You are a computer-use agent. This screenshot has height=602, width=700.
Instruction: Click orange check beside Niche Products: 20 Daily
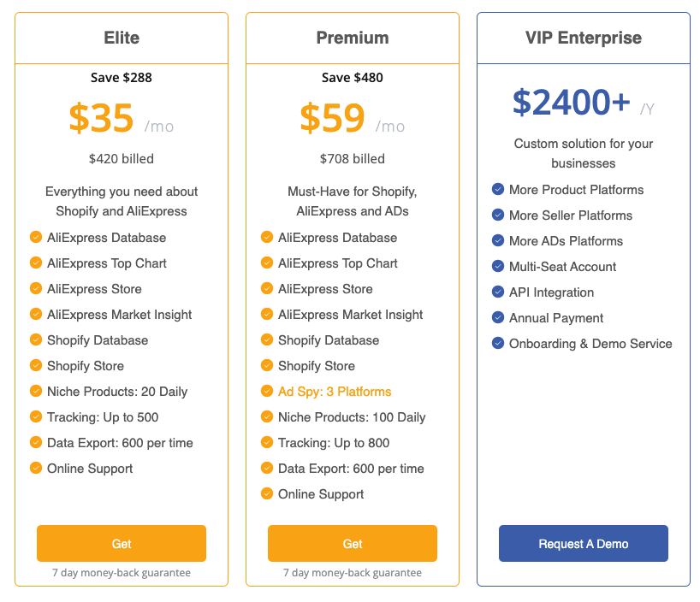point(36,392)
